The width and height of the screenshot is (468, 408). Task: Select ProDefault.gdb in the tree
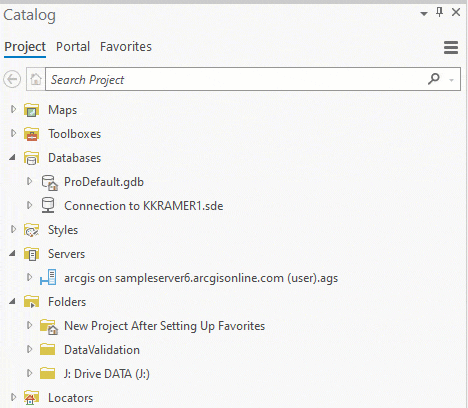click(104, 182)
